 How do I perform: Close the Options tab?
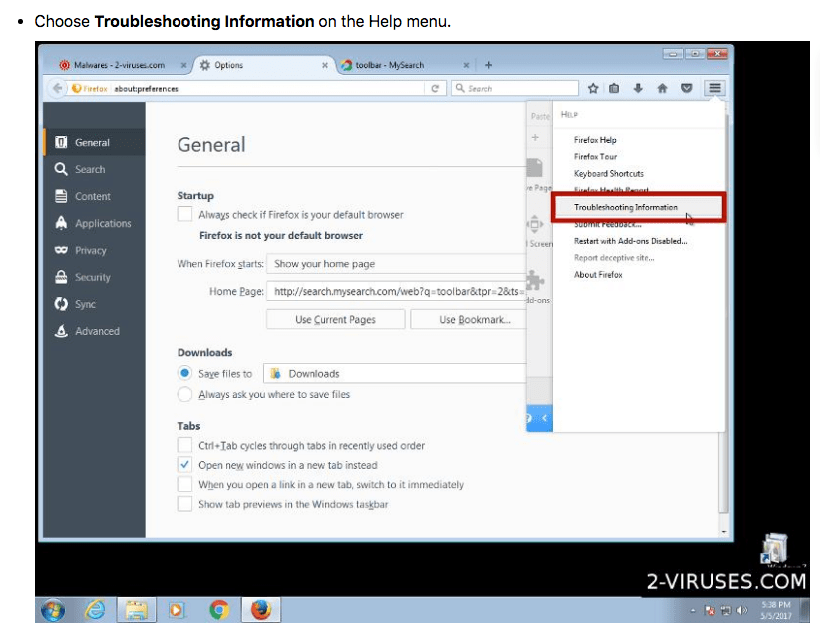point(325,65)
